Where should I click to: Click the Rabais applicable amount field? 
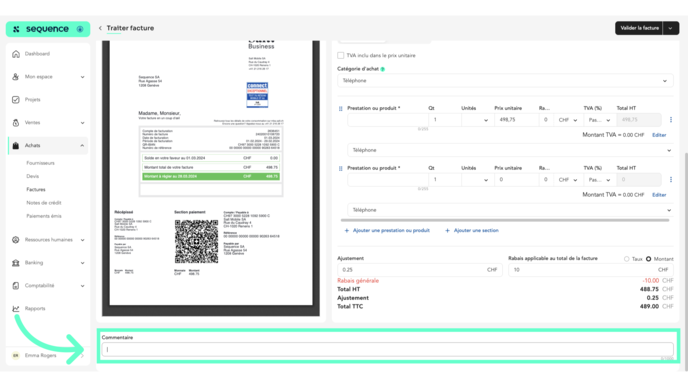(591, 270)
